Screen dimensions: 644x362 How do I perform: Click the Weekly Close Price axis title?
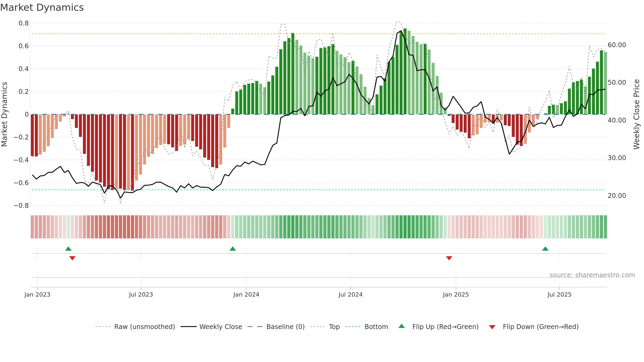(636, 114)
